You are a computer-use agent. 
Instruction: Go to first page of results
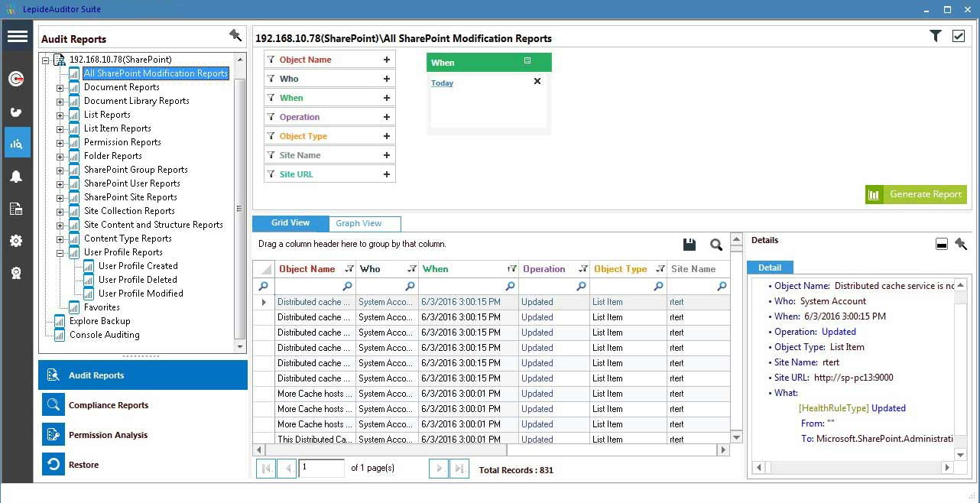[x=266, y=469]
